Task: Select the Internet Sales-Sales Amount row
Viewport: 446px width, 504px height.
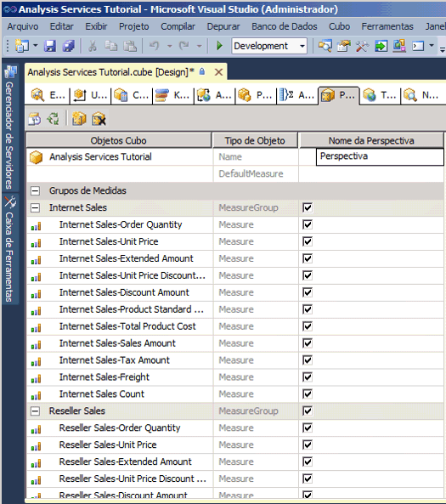Action: click(235, 343)
